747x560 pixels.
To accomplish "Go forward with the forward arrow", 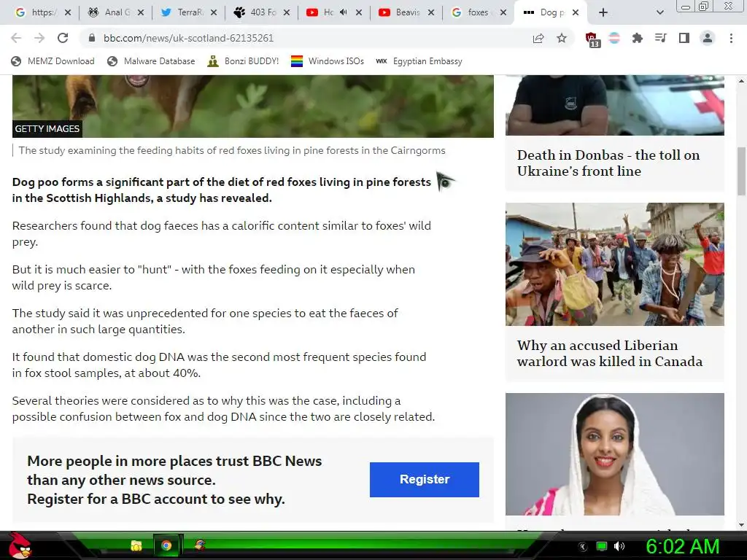I will click(x=39, y=38).
